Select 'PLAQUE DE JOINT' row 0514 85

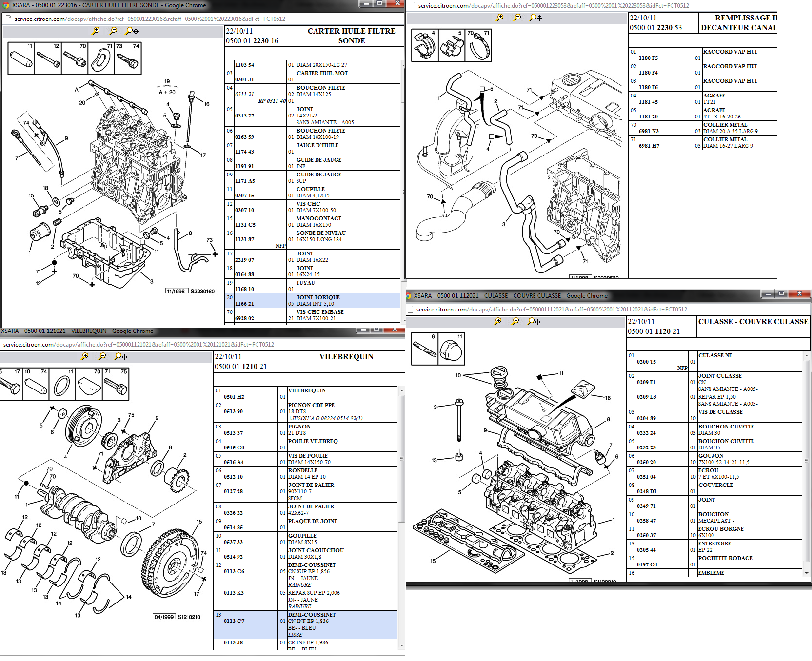pos(306,525)
